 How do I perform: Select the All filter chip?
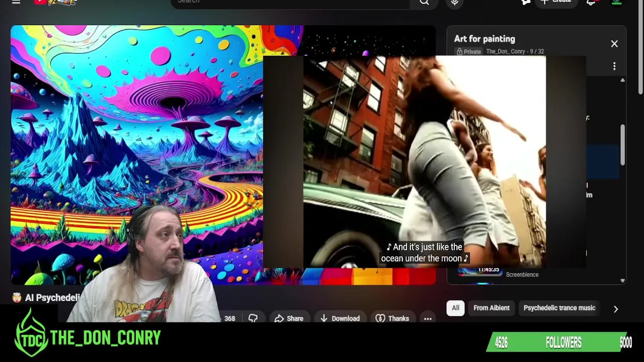coord(455,308)
